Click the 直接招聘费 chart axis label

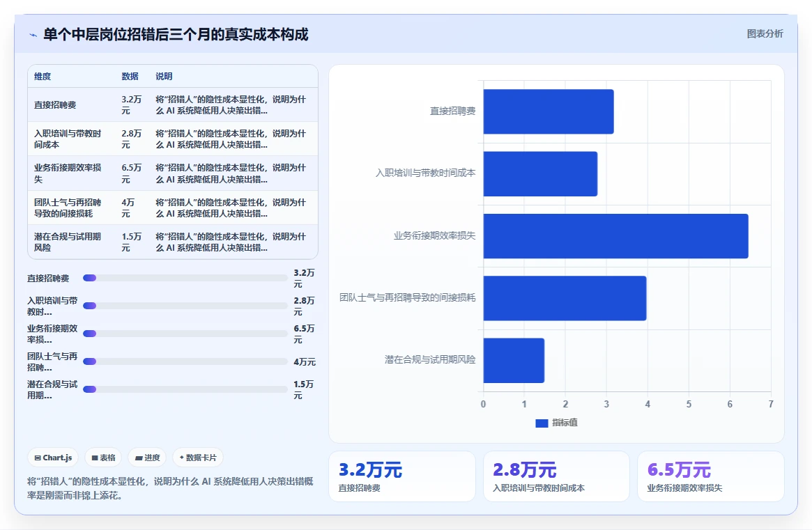click(452, 111)
